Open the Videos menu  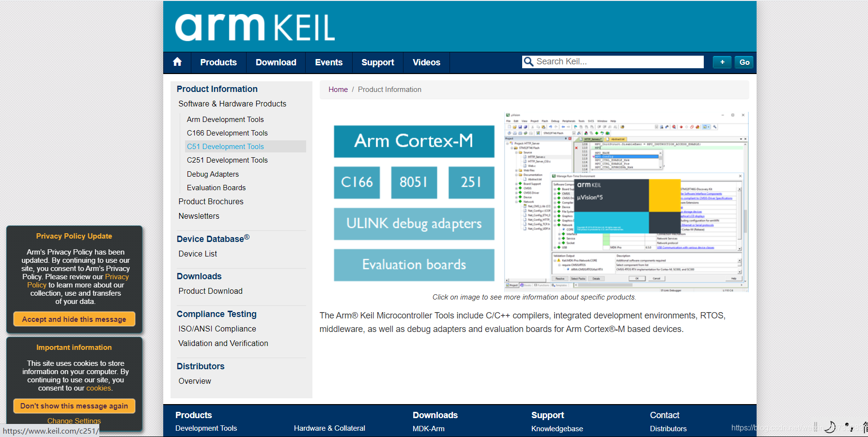point(426,62)
